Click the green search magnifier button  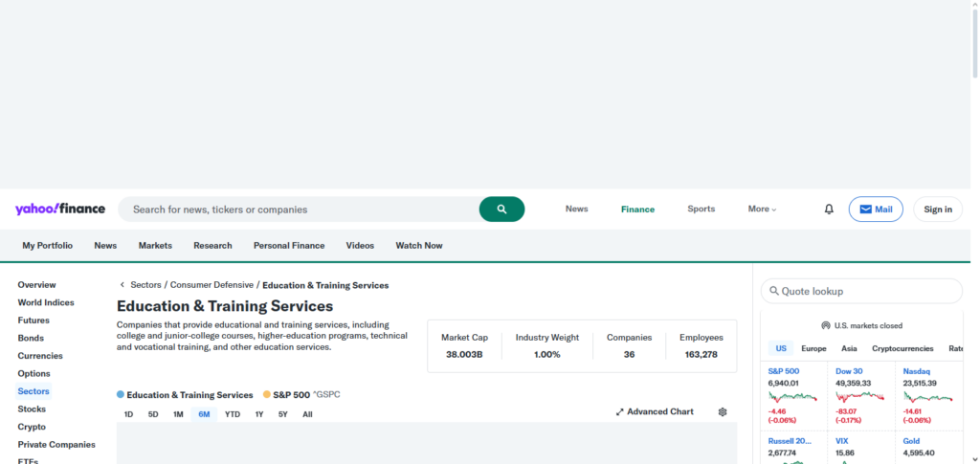pos(501,210)
